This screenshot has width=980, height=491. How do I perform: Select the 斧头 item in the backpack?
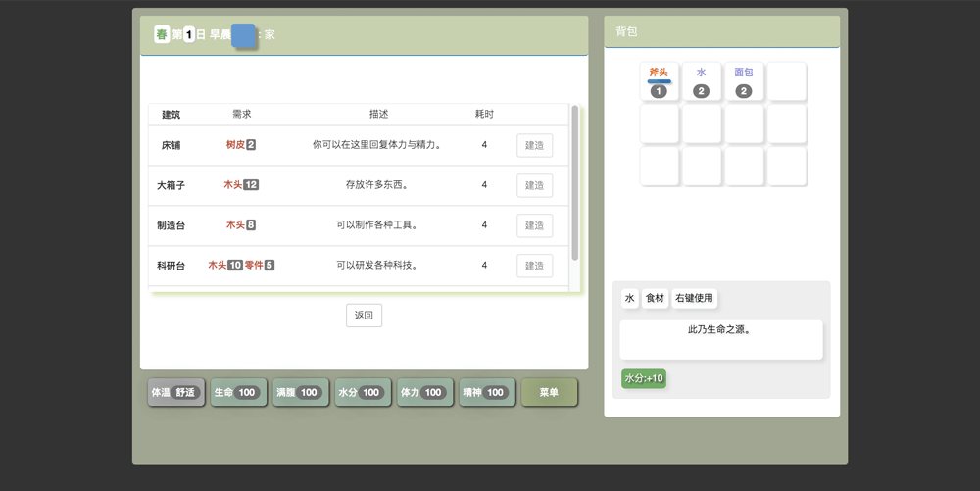coord(659,81)
